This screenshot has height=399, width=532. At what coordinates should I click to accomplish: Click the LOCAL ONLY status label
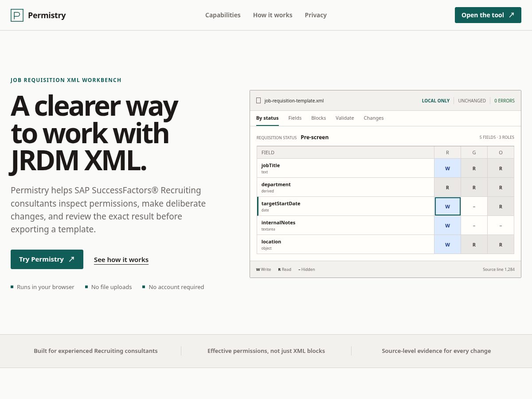436,101
